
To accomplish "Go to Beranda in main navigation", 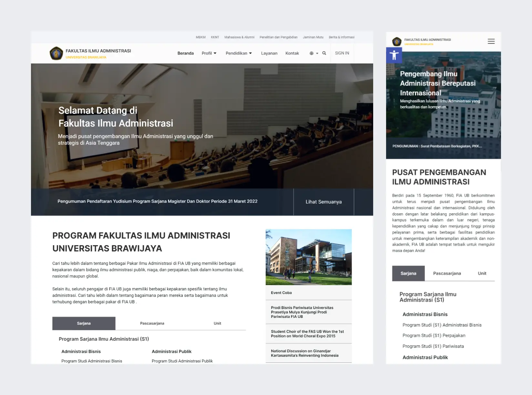I will pos(186,53).
